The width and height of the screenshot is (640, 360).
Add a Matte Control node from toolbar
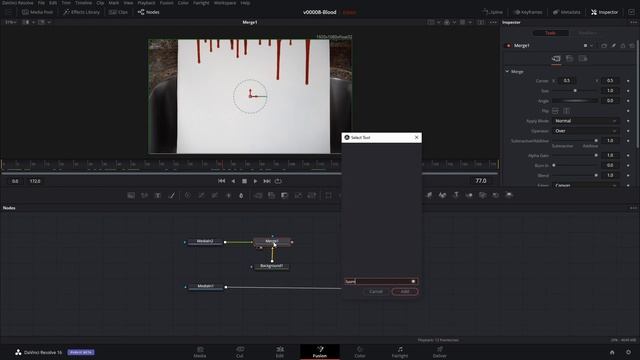coord(285,196)
